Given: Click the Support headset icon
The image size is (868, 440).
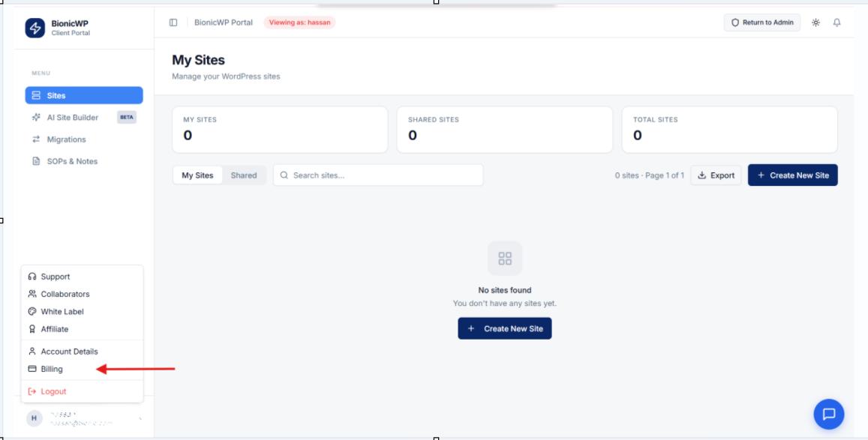Looking at the screenshot, I should 32,277.
